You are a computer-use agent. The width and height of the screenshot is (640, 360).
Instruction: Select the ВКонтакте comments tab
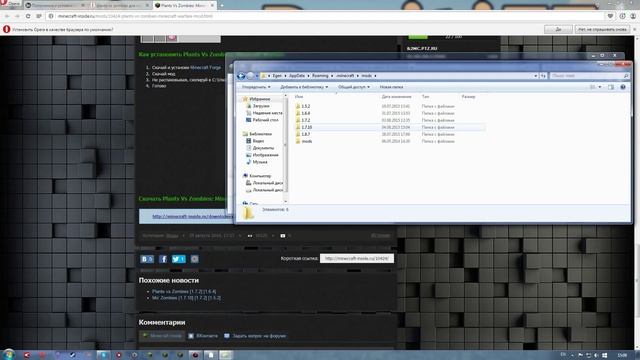[203, 336]
